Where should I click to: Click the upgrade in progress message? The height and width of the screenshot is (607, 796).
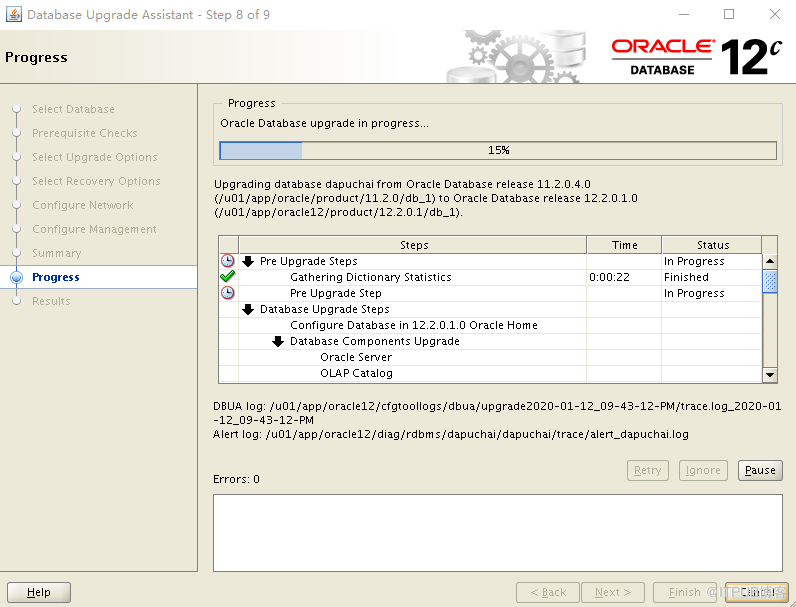point(324,123)
